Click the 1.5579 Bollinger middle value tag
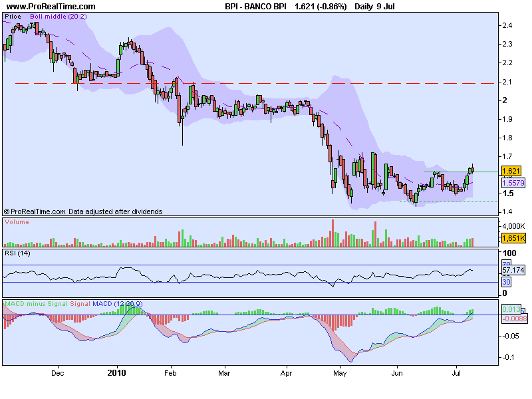The width and height of the screenshot is (532, 399). click(513, 183)
